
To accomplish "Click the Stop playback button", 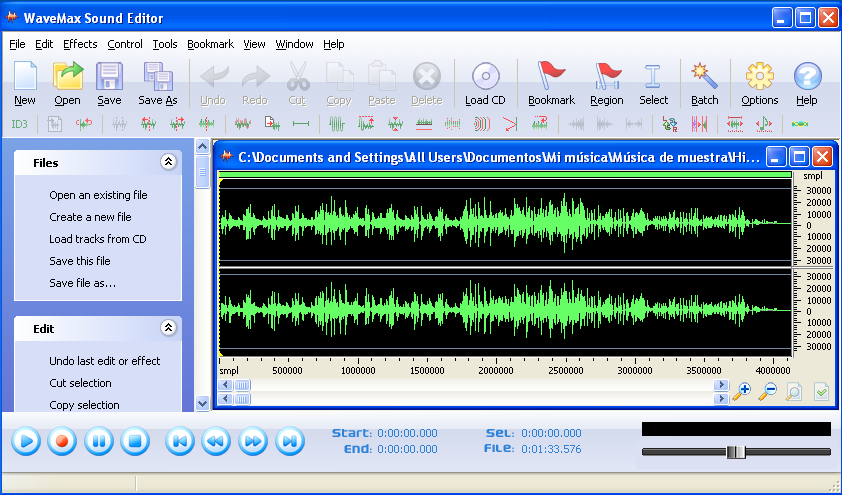I will (135, 441).
